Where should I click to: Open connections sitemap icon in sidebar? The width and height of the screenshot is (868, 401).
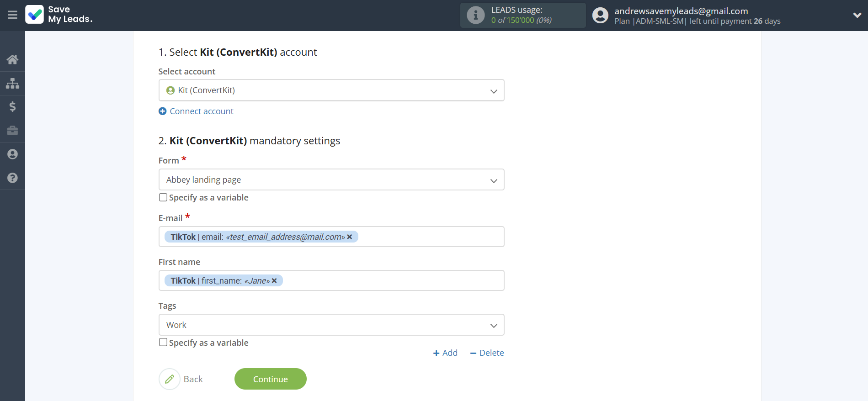pyautogui.click(x=12, y=83)
